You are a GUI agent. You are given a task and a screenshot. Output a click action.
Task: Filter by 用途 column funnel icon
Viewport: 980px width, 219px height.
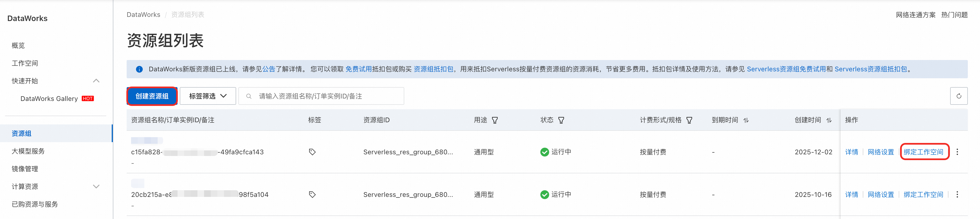(495, 120)
